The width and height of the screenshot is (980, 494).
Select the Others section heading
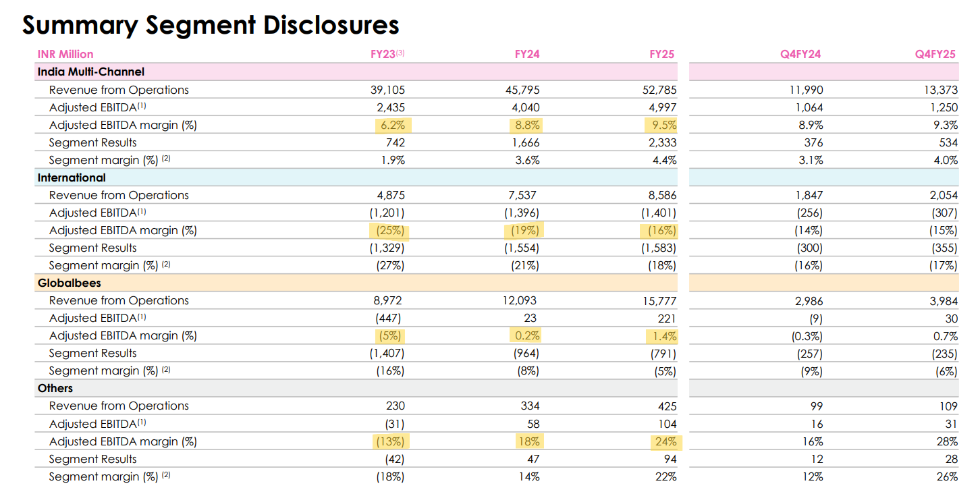(x=55, y=388)
